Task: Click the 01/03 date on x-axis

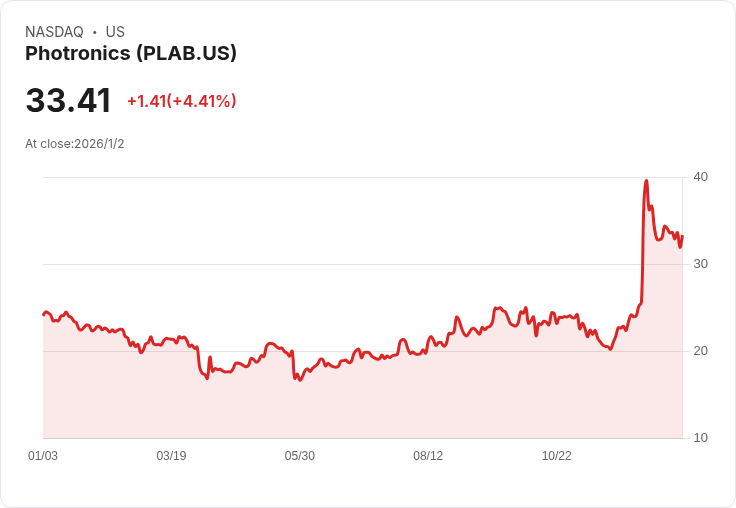Action: tap(43, 456)
